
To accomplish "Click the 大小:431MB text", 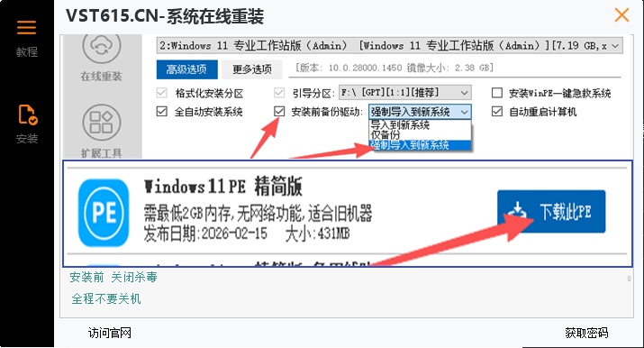I will click(317, 234).
